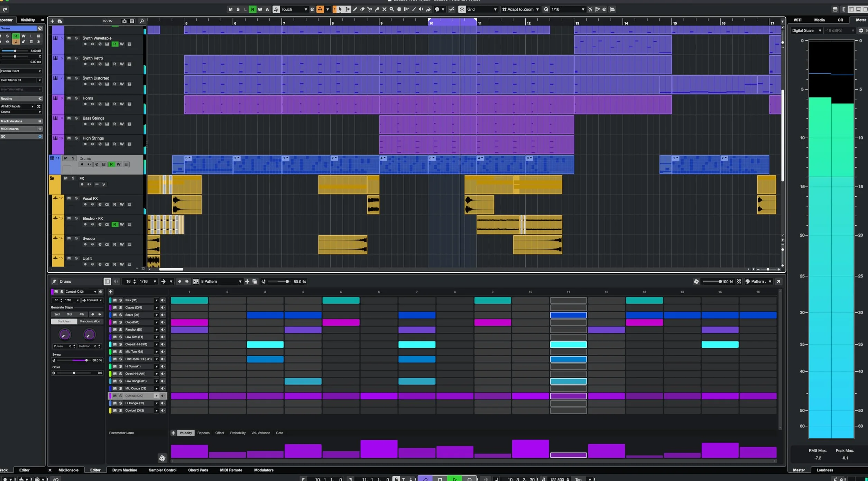Open Digital Scale meter dropdown

[806, 31]
